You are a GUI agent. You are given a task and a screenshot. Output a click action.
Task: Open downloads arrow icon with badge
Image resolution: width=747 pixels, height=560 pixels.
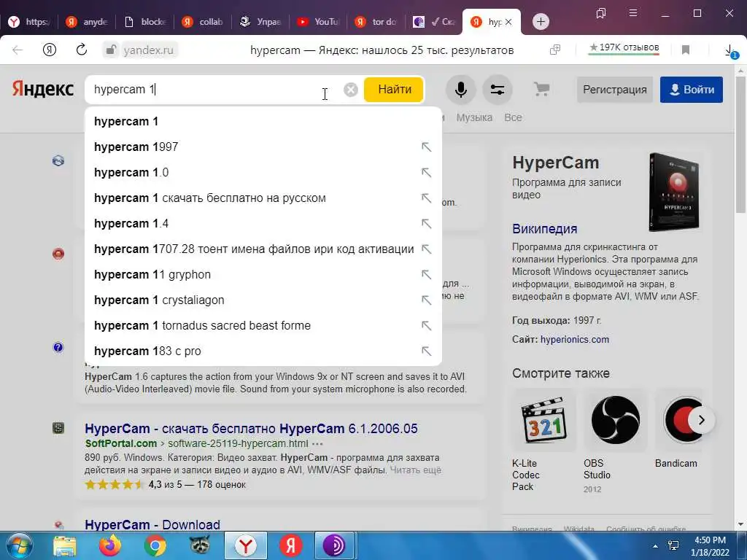730,50
